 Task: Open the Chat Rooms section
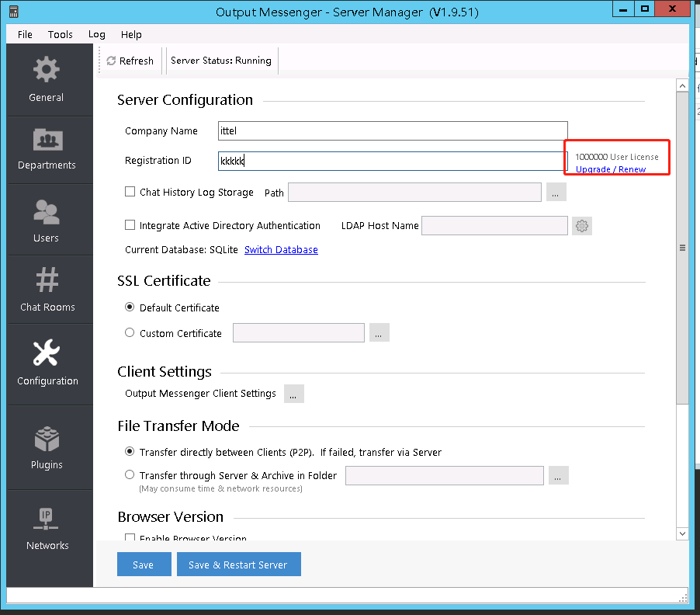click(x=49, y=290)
